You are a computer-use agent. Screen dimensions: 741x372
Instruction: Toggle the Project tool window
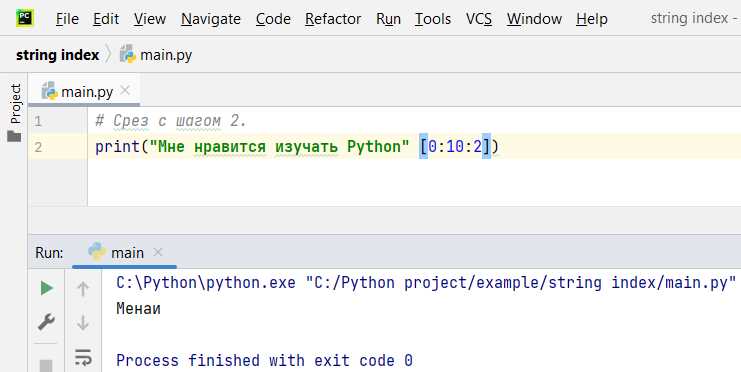pos(15,104)
